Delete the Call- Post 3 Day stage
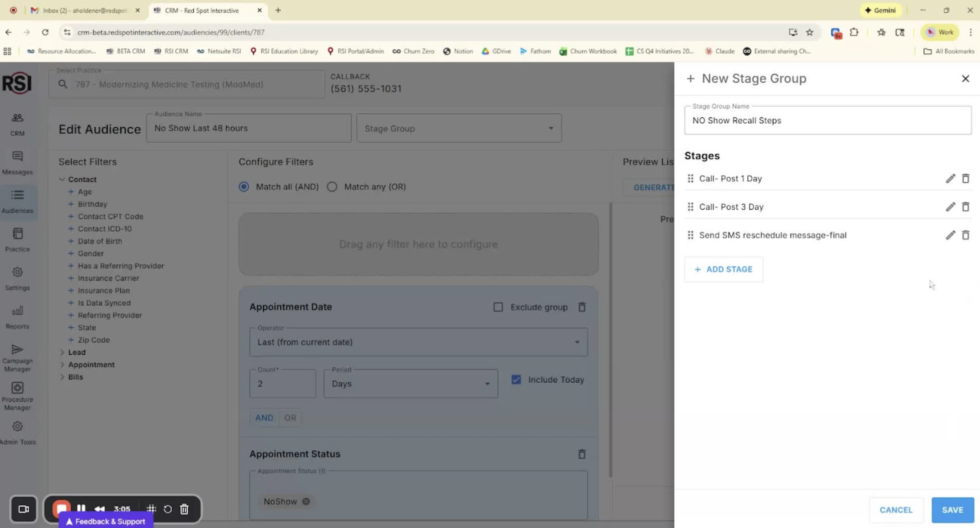This screenshot has height=528, width=980. pyautogui.click(x=965, y=207)
